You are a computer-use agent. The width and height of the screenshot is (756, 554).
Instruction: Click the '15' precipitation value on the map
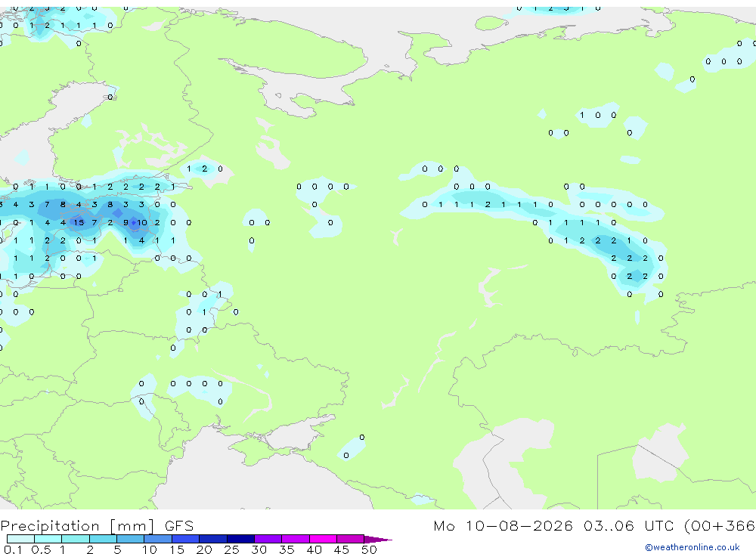[79, 222]
